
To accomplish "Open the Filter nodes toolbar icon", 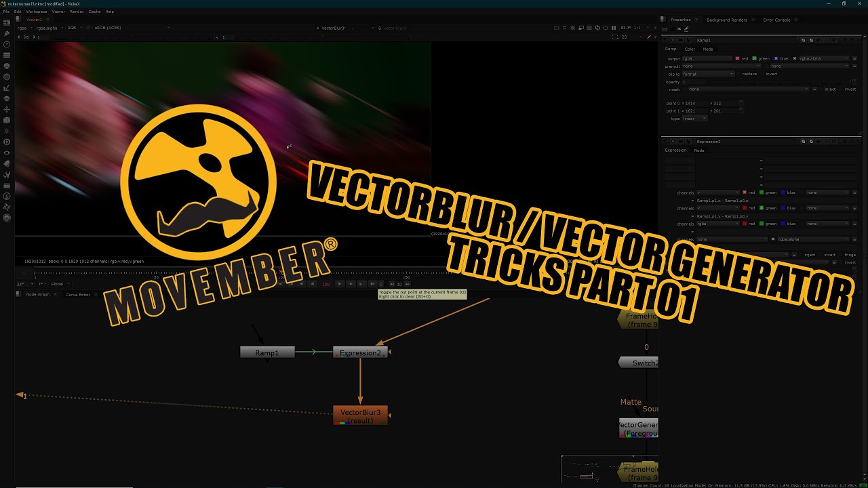I will coord(7,77).
